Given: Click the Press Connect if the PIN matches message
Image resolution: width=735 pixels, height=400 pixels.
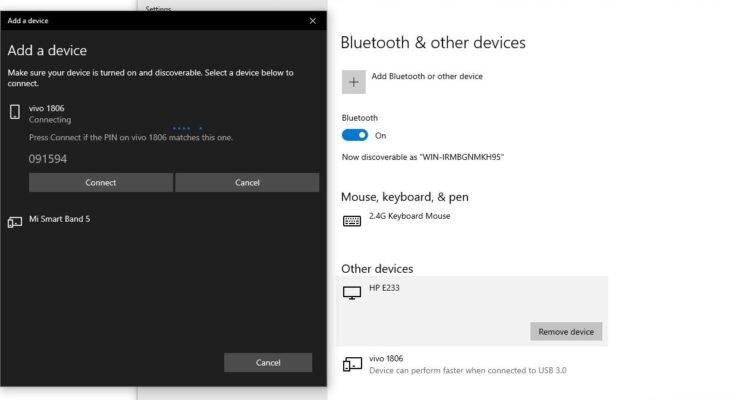Looking at the screenshot, I should pyautogui.click(x=131, y=137).
